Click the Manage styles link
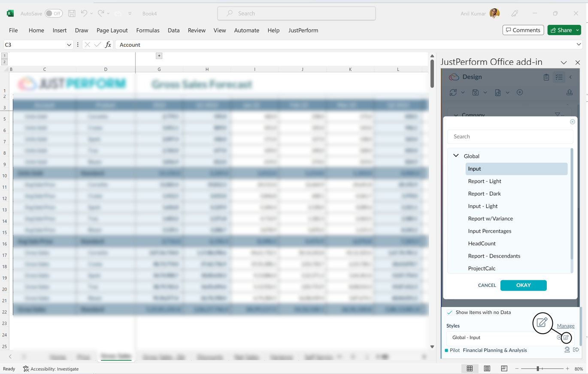Image resolution: width=588 pixels, height=374 pixels. pyautogui.click(x=565, y=325)
